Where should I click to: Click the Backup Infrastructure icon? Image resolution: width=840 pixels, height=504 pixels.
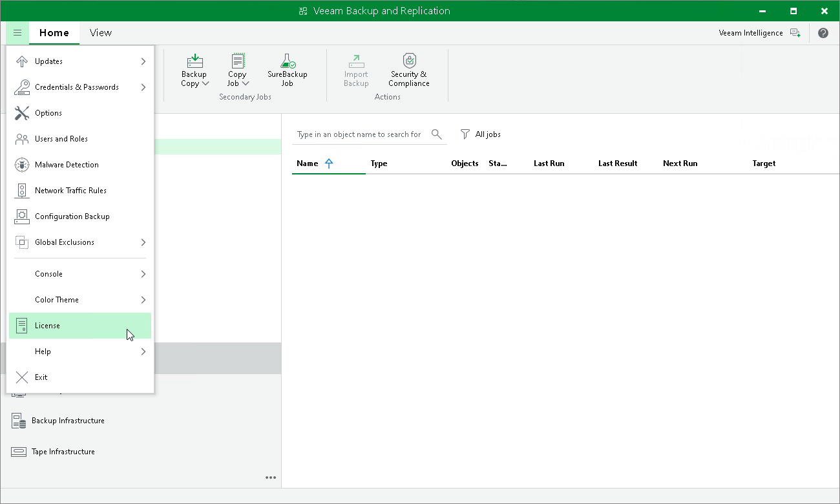tap(19, 421)
